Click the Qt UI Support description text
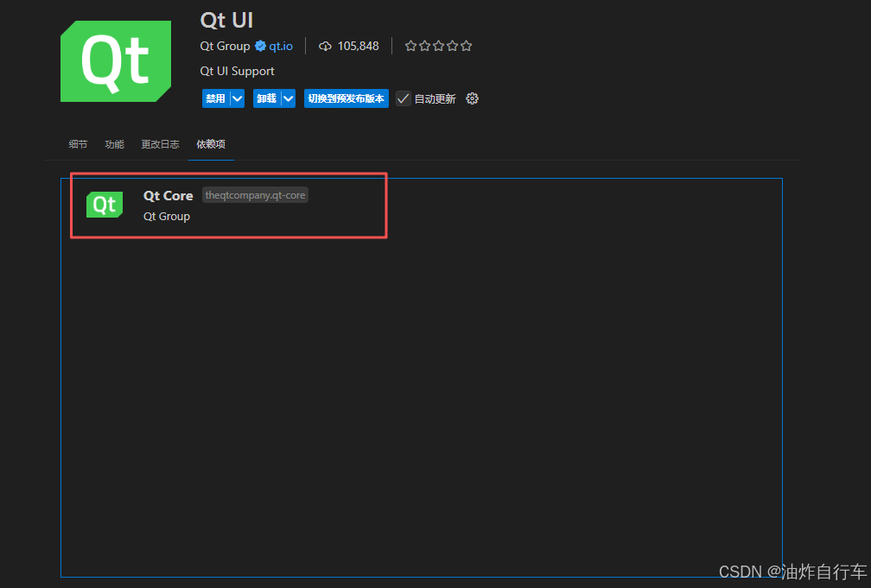 pos(237,71)
